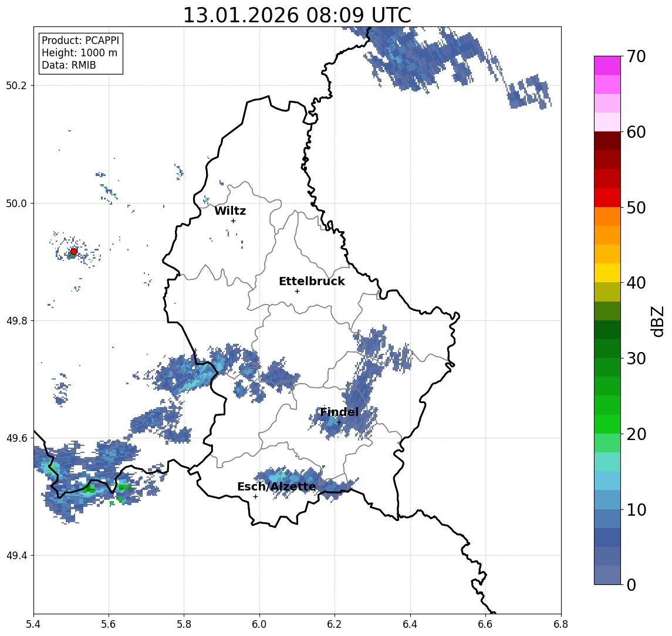The image size is (672, 636).
Task: Click the 6.2 longitude axis label
Action: [x=335, y=624]
